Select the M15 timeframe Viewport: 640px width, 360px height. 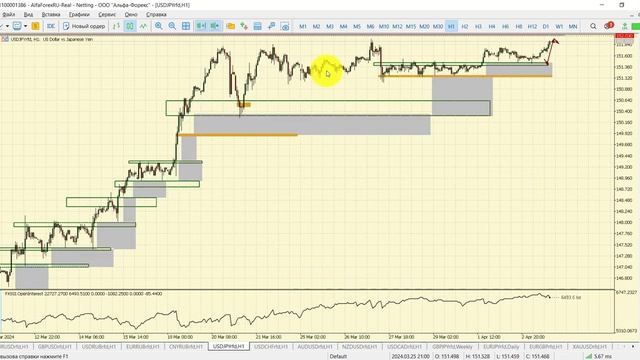click(x=411, y=26)
